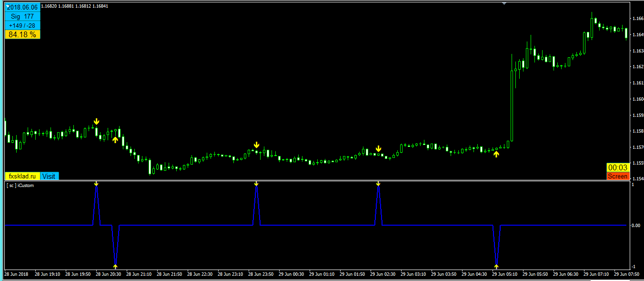
Task: Click the iCustom up arrow under the dip after 28 Jun 20:30
Action: click(115, 266)
